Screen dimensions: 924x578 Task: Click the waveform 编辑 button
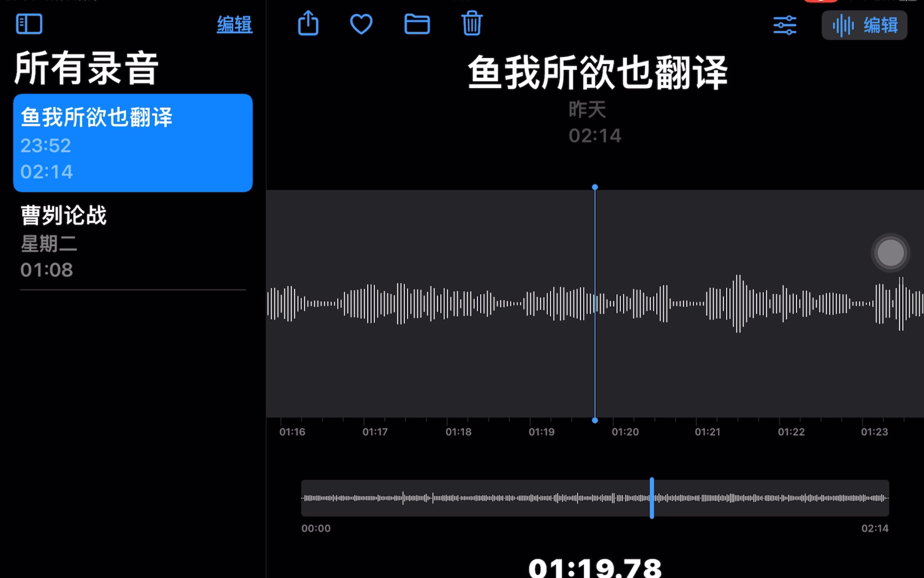865,25
